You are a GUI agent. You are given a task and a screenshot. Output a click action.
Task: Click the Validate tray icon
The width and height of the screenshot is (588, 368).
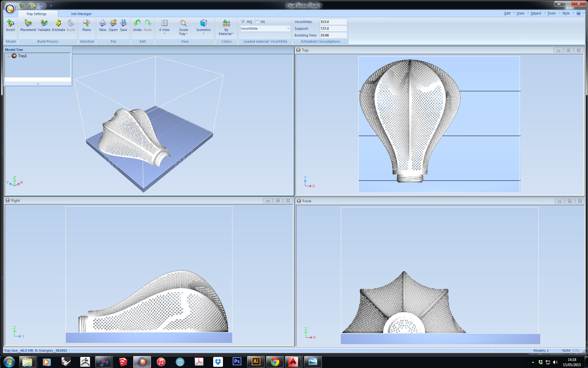point(44,23)
